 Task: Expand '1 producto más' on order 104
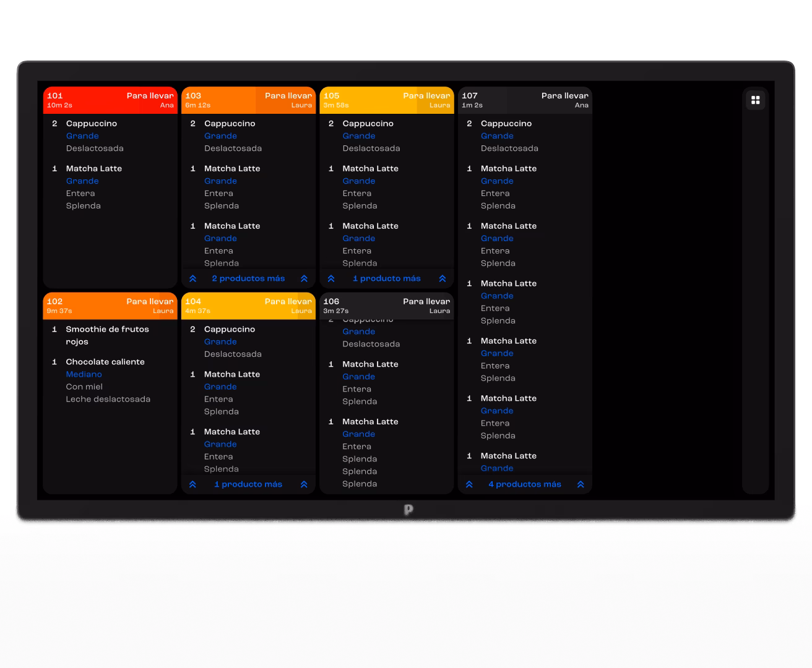(248, 484)
